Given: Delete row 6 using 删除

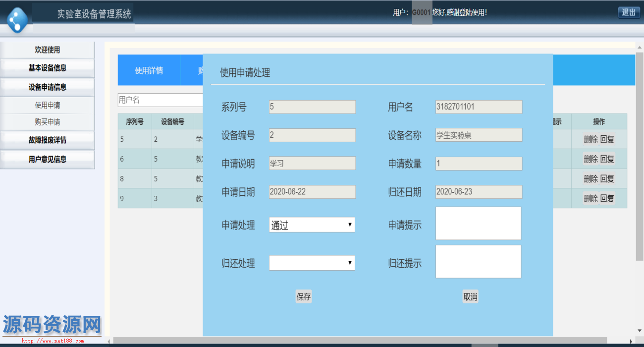Looking at the screenshot, I should [591, 159].
